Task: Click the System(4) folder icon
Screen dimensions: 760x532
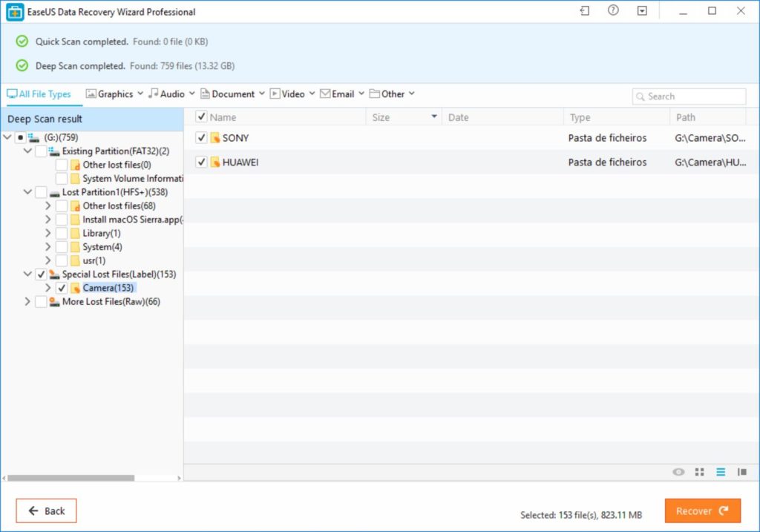Action: click(x=75, y=247)
